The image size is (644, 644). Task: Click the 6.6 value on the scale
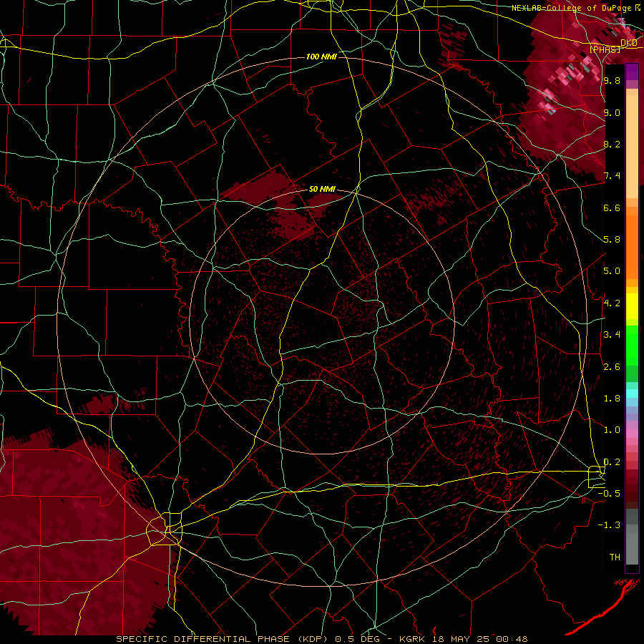coord(612,208)
